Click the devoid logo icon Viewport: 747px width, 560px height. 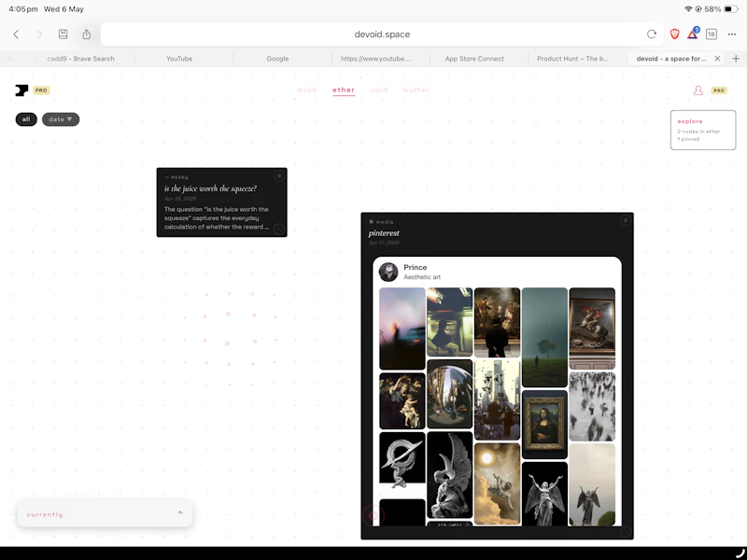(21, 90)
